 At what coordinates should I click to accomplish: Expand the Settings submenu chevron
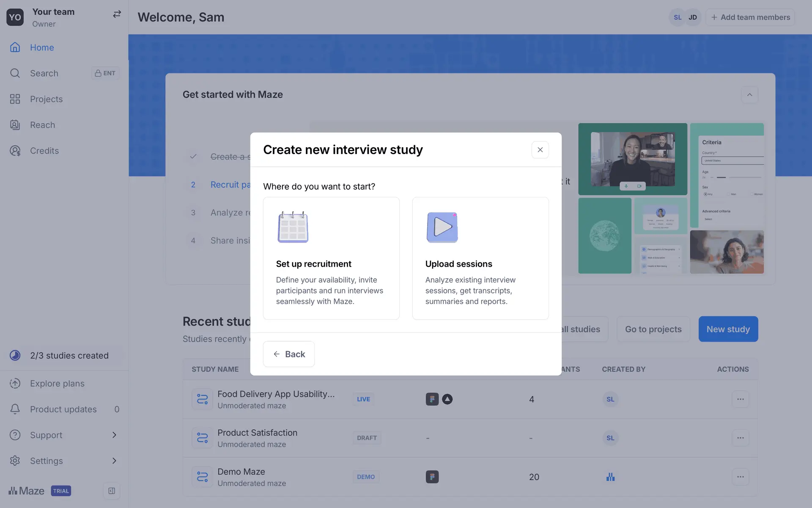114,461
